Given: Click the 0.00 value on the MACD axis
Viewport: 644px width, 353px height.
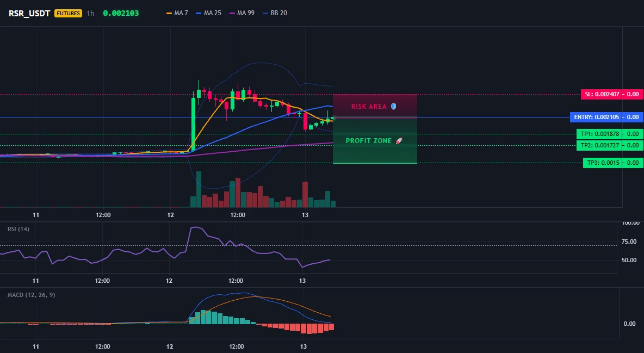Looking at the screenshot, I should tap(630, 324).
